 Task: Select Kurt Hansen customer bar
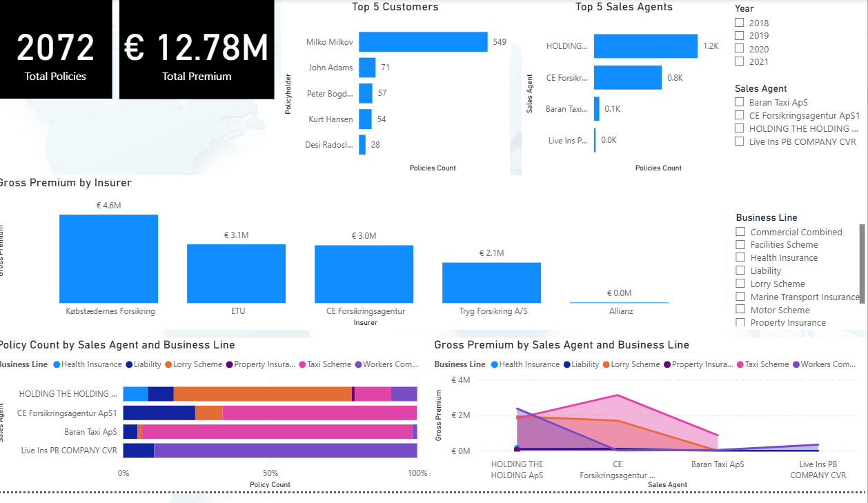tap(365, 119)
